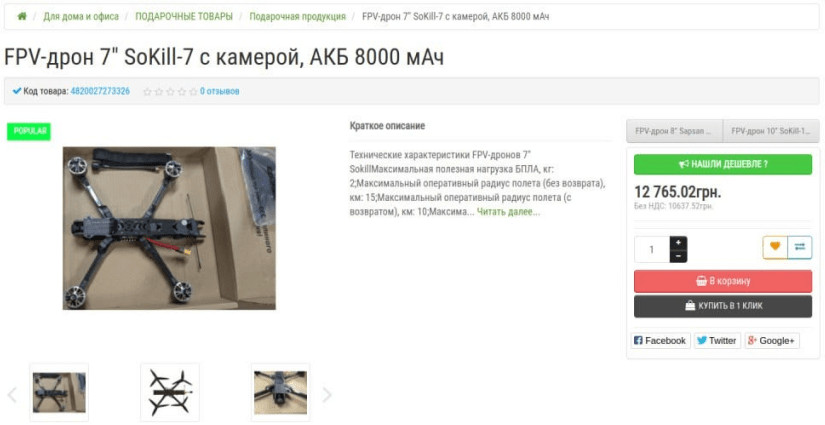
Task: Click the compare arrows icon
Action: pos(800,247)
